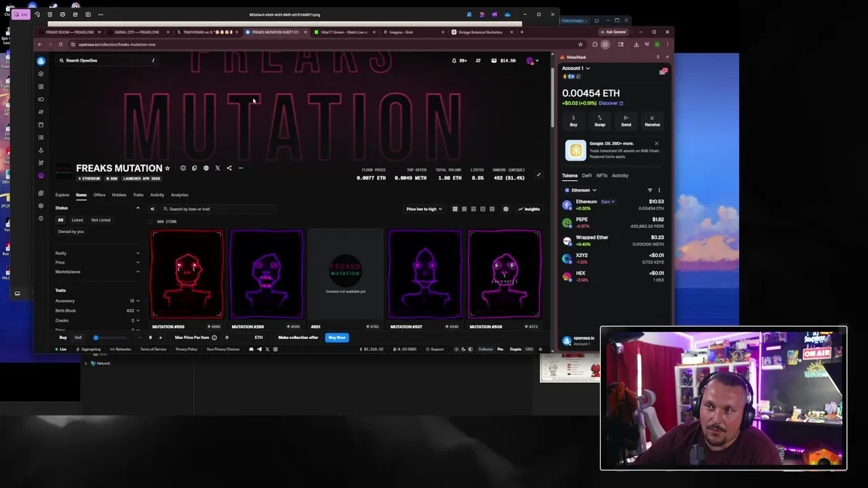The height and width of the screenshot is (488, 868).
Task: Open the Traits tab
Action: (138, 195)
